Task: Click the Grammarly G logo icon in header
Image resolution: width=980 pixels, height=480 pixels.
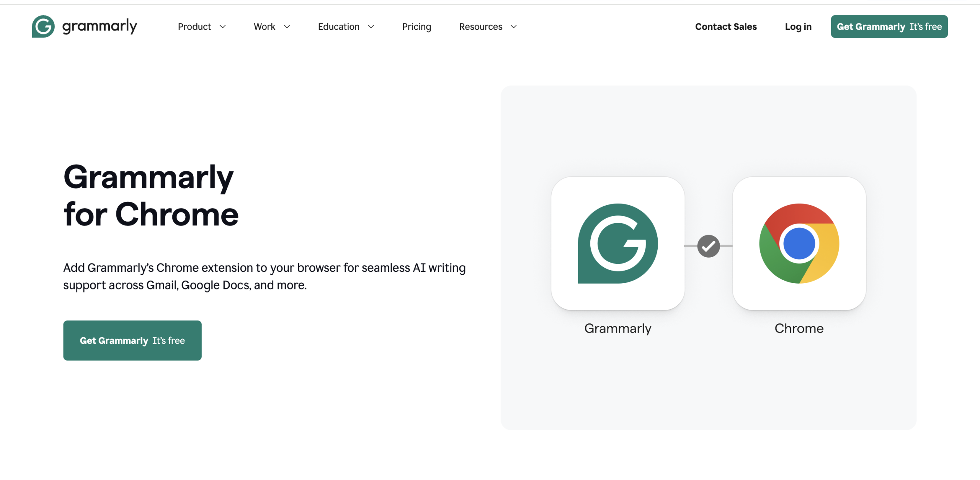Action: 43,26
